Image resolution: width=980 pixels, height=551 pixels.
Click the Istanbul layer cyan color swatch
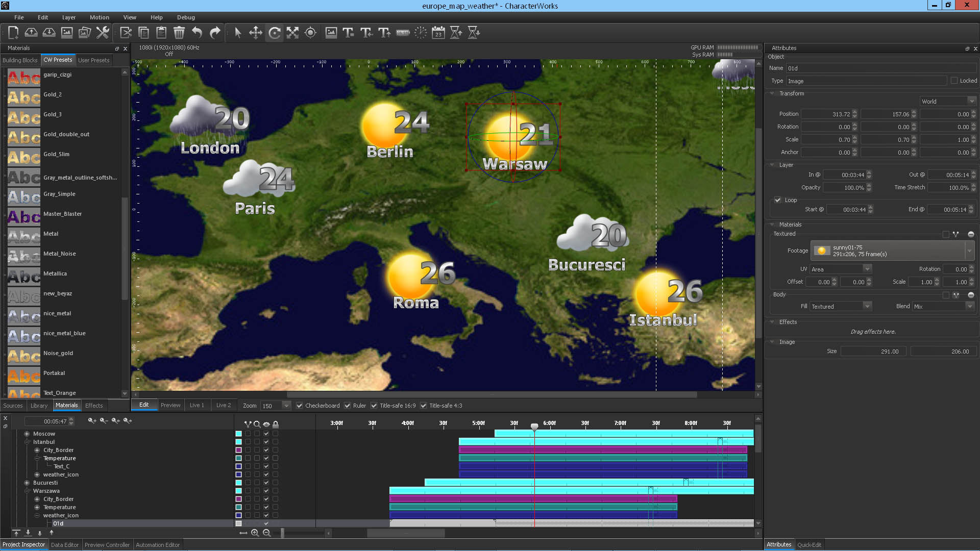click(238, 442)
